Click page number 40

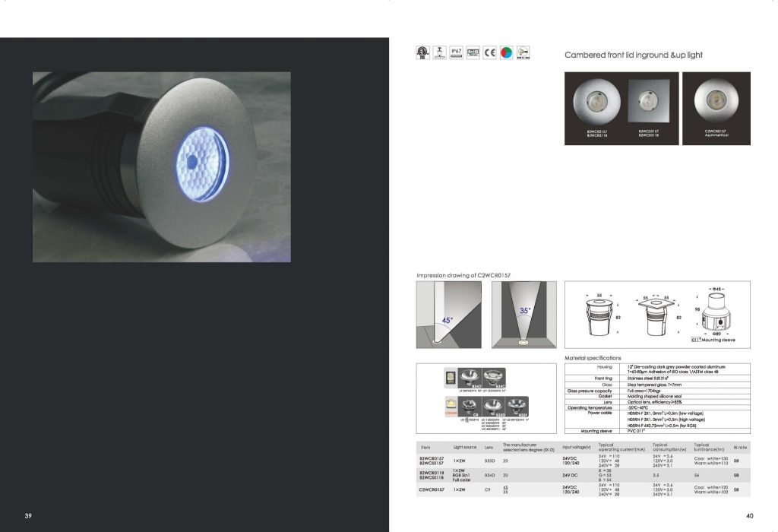click(x=749, y=516)
